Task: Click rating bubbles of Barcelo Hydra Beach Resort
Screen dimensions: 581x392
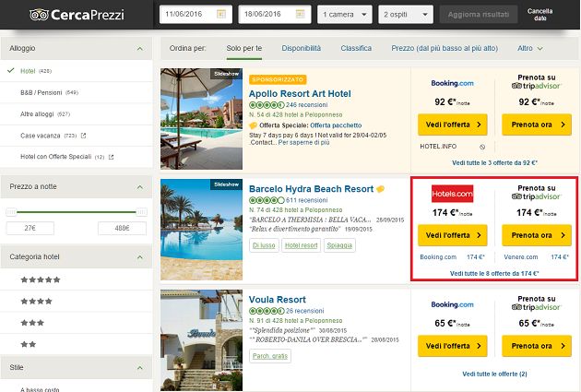Action: [x=267, y=200]
